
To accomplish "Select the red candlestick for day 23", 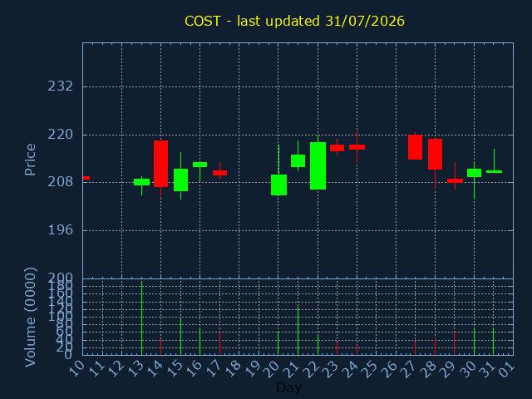I will [337, 148].
